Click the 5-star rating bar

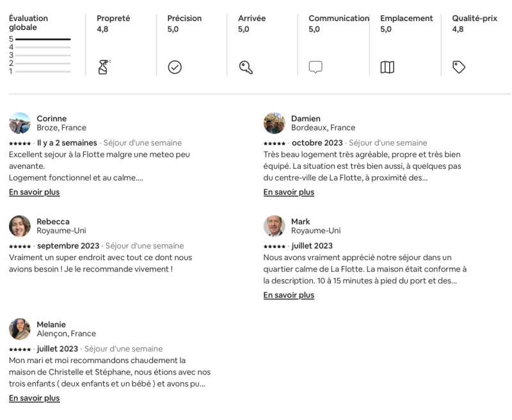43,39
